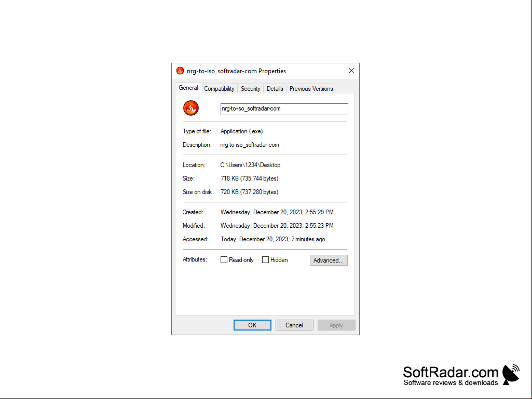The image size is (532, 399).
Task: Click the 'Location:' label
Action: tap(194, 165)
